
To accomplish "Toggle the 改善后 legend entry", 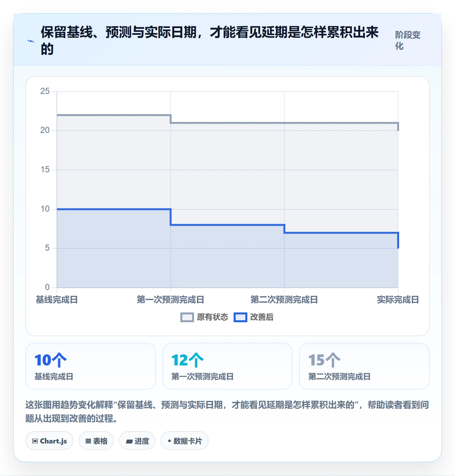I will coord(254,317).
